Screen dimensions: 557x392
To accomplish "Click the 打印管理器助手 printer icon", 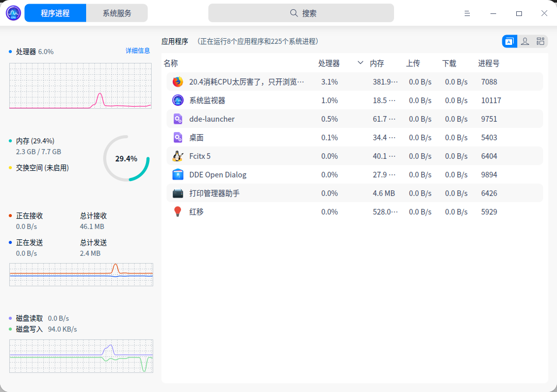I will pos(178,193).
